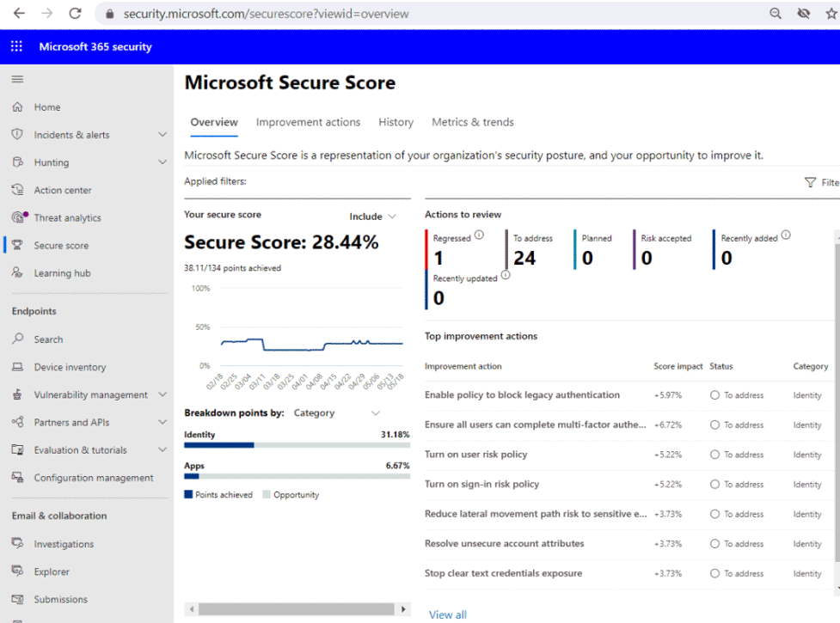The width and height of the screenshot is (840, 623).
Task: Click the info icon next to Recently updated
Action: (506, 275)
